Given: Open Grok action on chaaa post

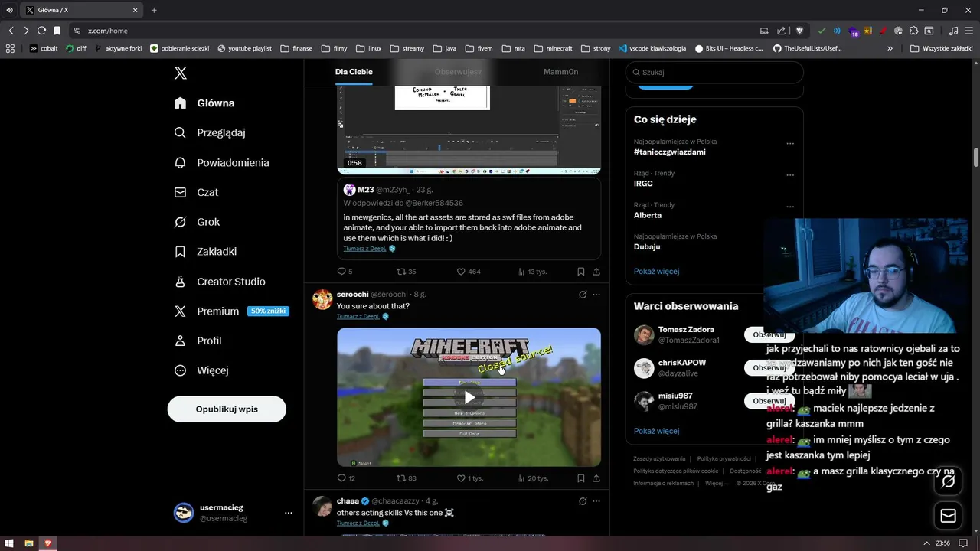Looking at the screenshot, I should click(583, 501).
